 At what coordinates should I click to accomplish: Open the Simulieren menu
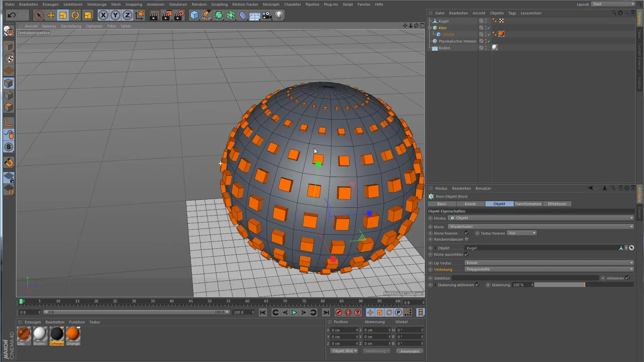[178, 4]
